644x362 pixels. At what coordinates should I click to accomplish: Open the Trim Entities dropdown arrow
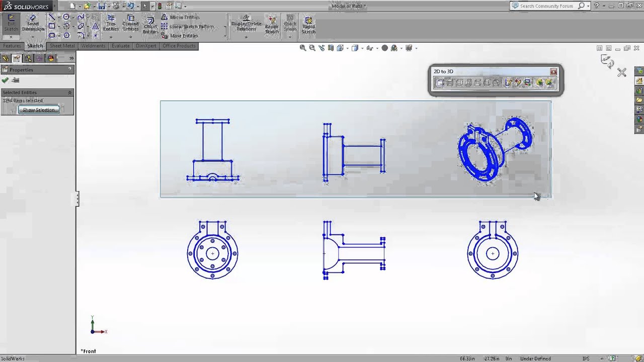click(x=111, y=36)
